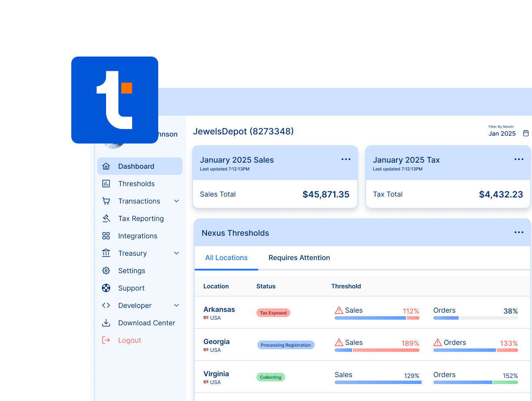Click the blue TaxCloud logo tile
The width and height of the screenshot is (532, 401).
pyautogui.click(x=115, y=100)
